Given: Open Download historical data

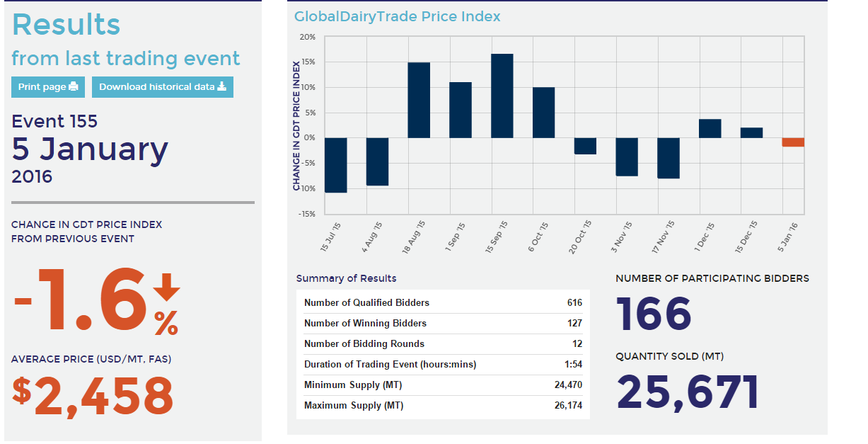Looking at the screenshot, I should pyautogui.click(x=162, y=86).
